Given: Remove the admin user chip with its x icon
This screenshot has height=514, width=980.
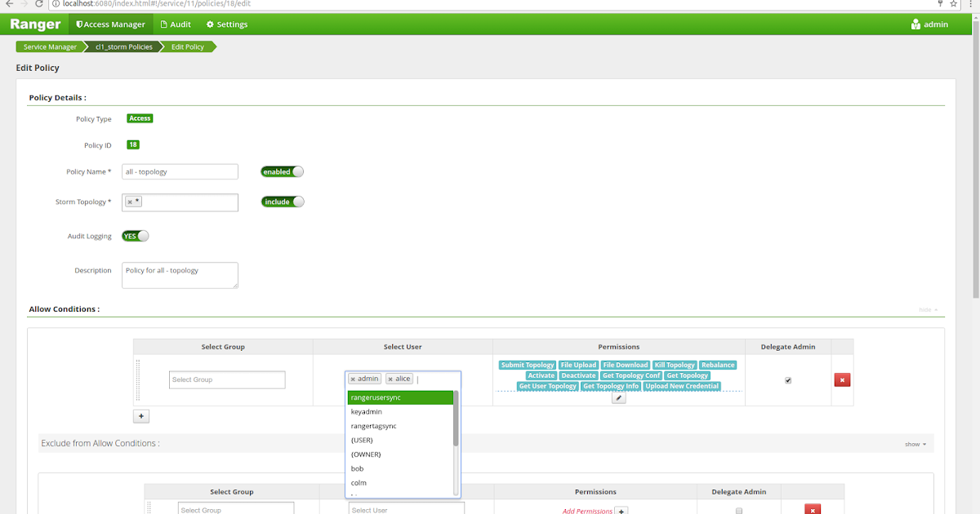Looking at the screenshot, I should coord(354,378).
